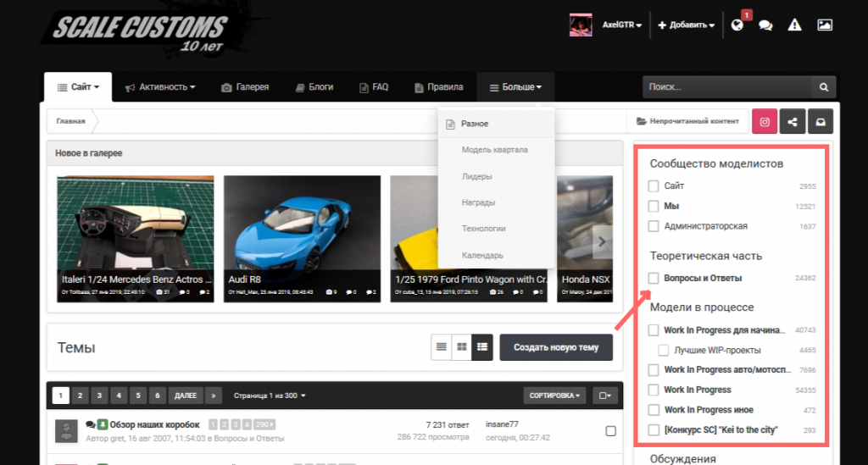Image resolution: width=868 pixels, height=465 pixels.
Task: Open the "Галерея" tab
Action: tap(245, 87)
